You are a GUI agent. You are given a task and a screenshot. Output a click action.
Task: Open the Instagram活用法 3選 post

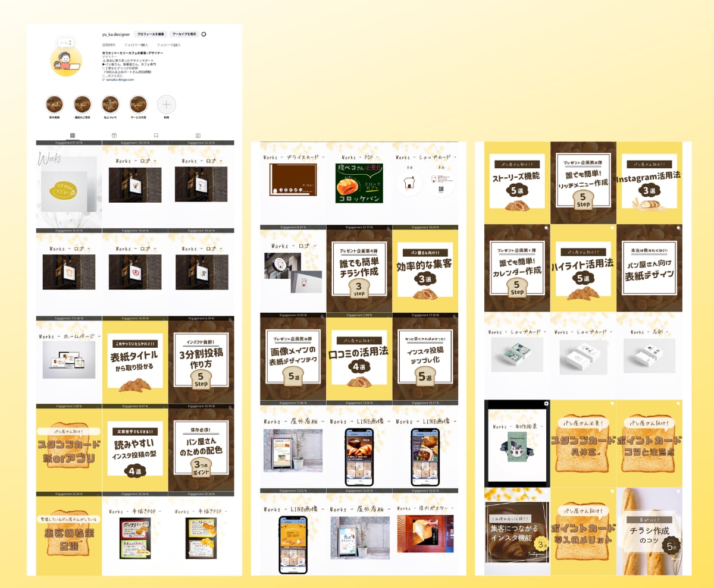point(649,183)
